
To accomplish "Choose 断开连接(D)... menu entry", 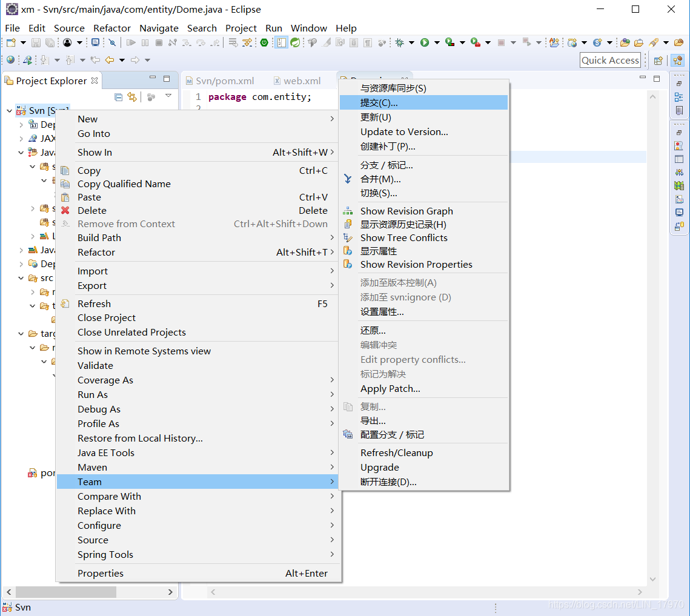I will [x=423, y=482].
